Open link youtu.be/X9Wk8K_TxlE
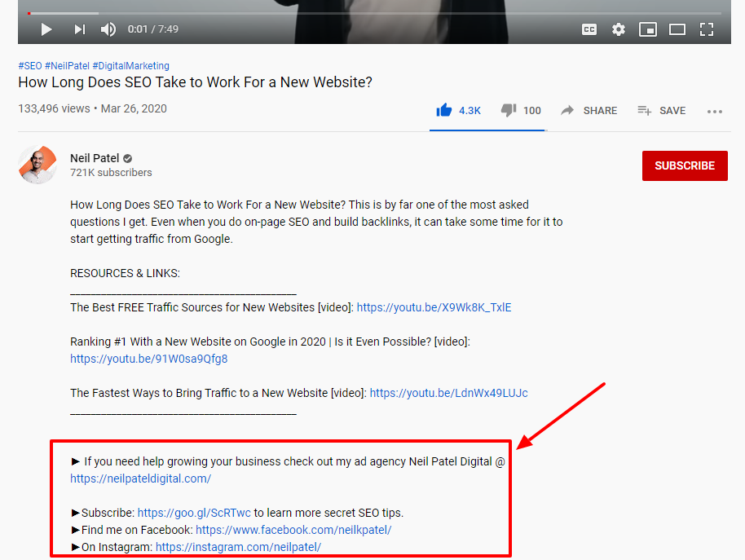This screenshot has height=560, width=745. pyautogui.click(x=434, y=307)
